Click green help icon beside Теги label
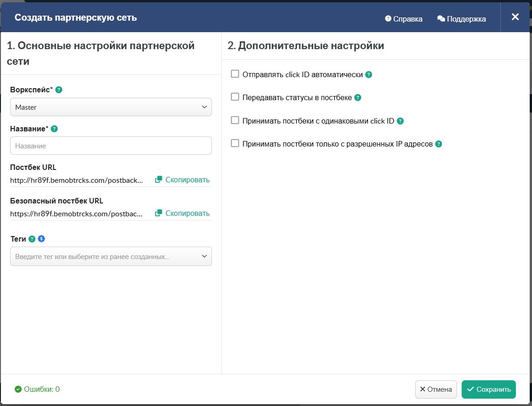This screenshot has height=406, width=532. coord(32,239)
